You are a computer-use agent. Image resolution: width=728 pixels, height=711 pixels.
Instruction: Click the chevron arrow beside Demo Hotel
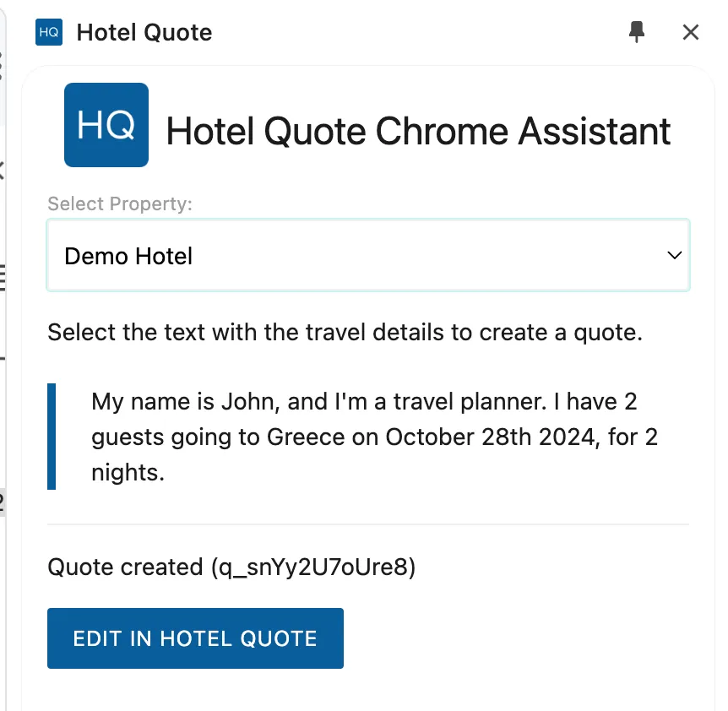[674, 256]
